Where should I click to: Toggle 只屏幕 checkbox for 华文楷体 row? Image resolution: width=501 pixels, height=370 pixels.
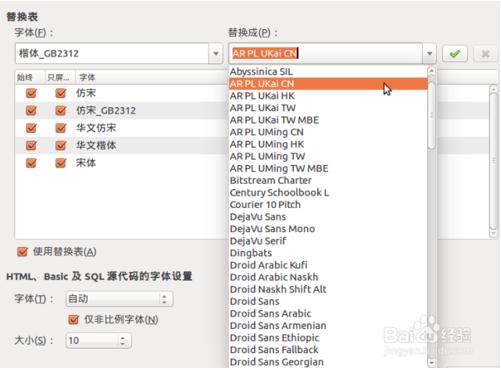pyautogui.click(x=61, y=145)
